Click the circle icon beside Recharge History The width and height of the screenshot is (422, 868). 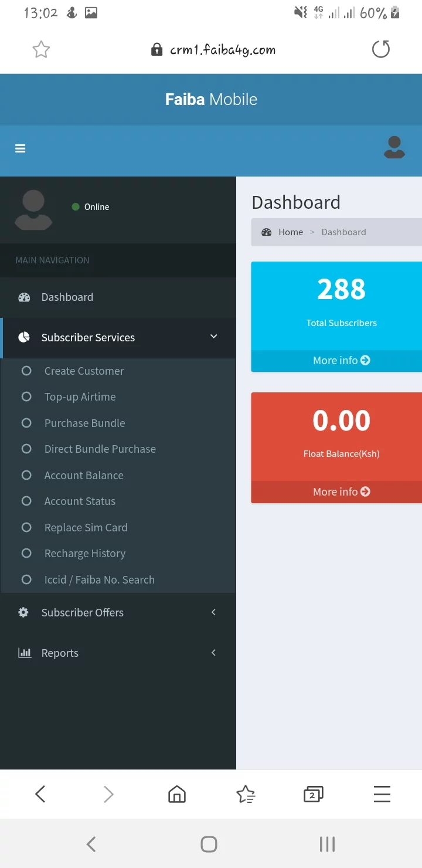(26, 553)
